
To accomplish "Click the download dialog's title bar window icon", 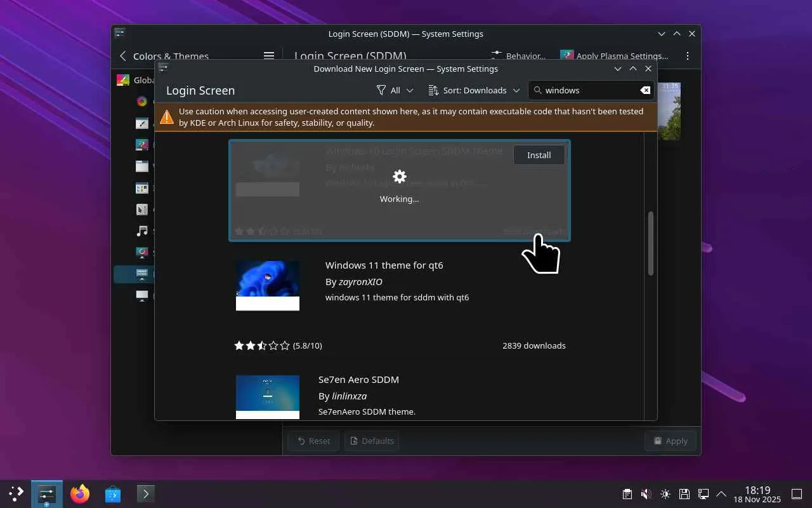I will (x=163, y=68).
